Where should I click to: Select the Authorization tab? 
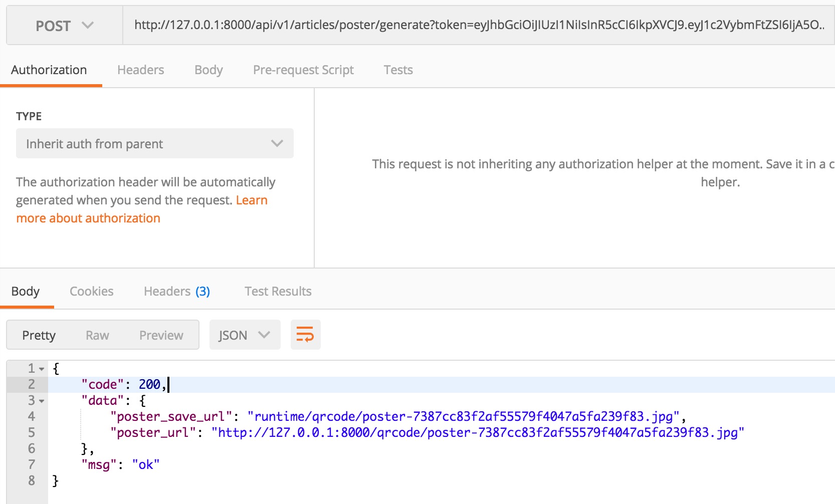pos(49,70)
